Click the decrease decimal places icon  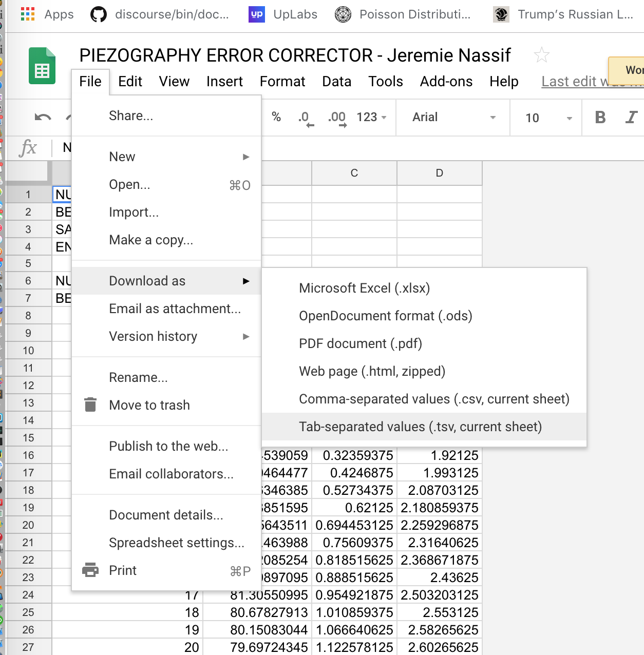click(x=305, y=118)
